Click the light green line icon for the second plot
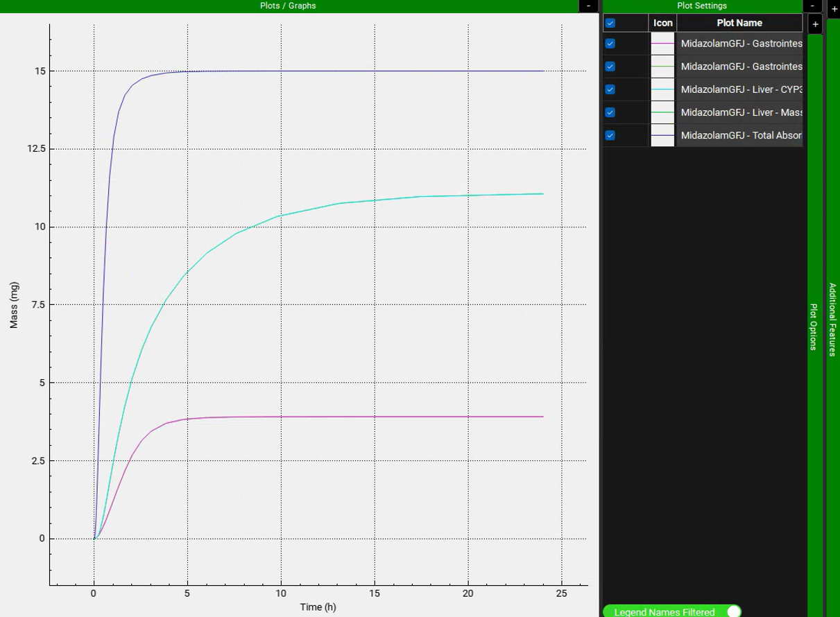The height and width of the screenshot is (617, 840). point(662,67)
